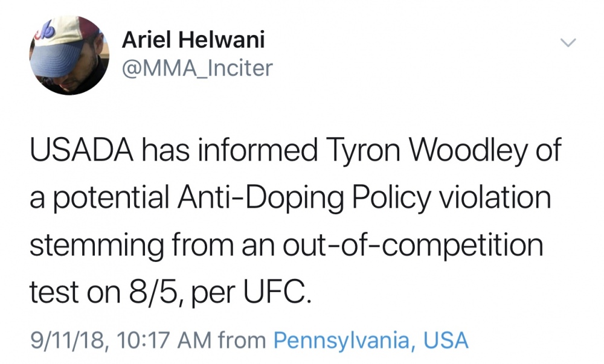Click the 9/11/18 date in timestamp

(x=68, y=340)
